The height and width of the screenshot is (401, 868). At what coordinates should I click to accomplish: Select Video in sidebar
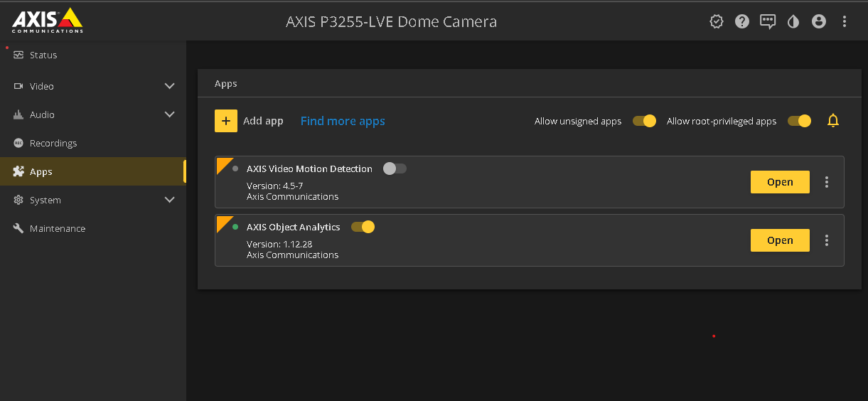(x=93, y=86)
